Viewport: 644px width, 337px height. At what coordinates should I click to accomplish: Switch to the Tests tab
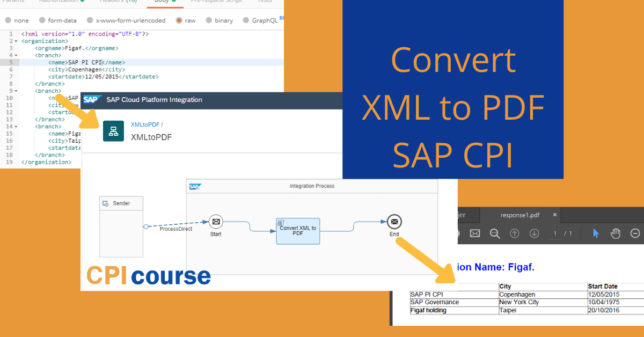(264, 2)
